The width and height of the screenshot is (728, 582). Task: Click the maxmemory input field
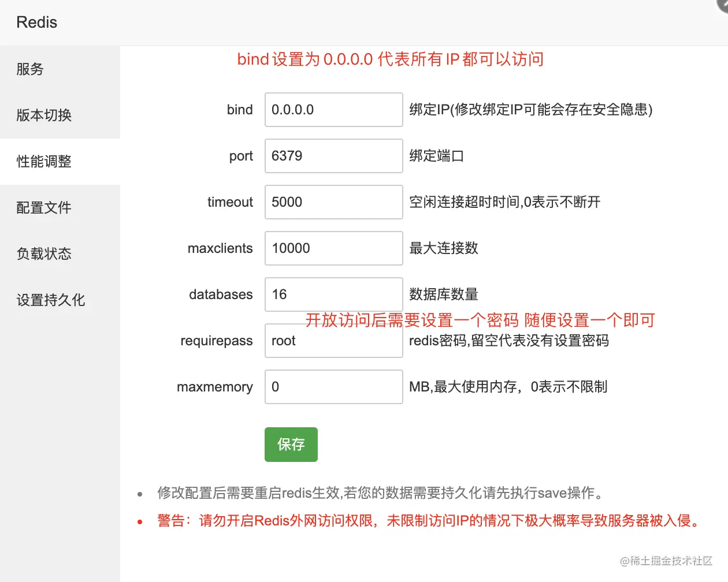pos(334,387)
